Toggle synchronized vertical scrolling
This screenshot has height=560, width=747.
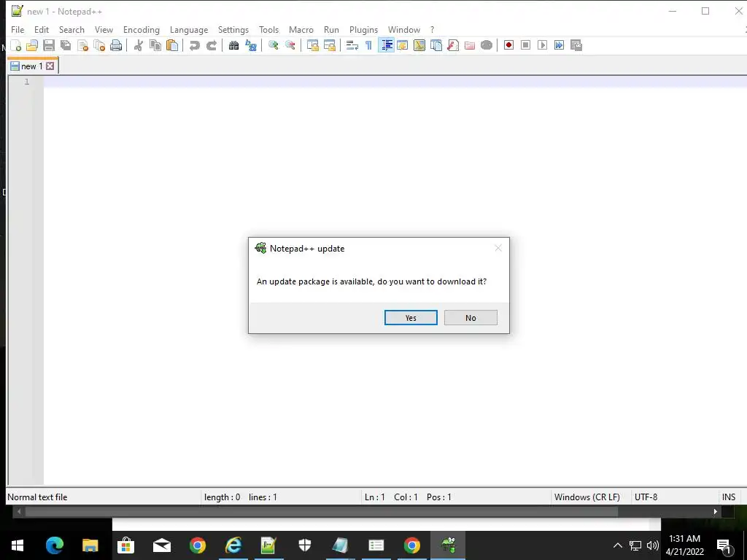pos(312,45)
